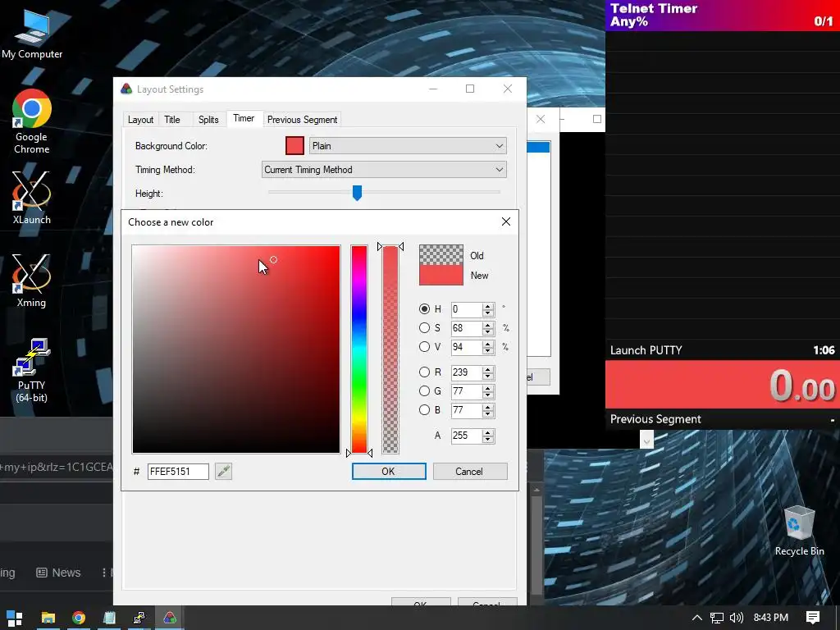Increase the V value with up arrow

(487, 344)
